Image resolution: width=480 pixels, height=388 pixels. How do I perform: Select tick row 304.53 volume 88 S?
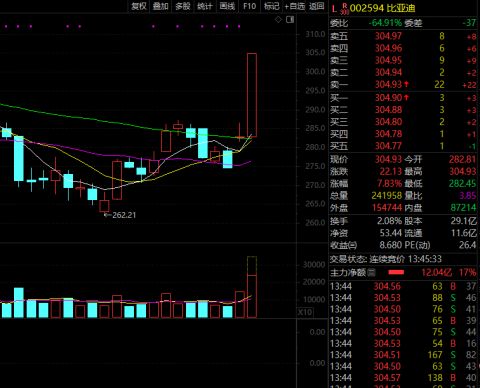click(403, 298)
